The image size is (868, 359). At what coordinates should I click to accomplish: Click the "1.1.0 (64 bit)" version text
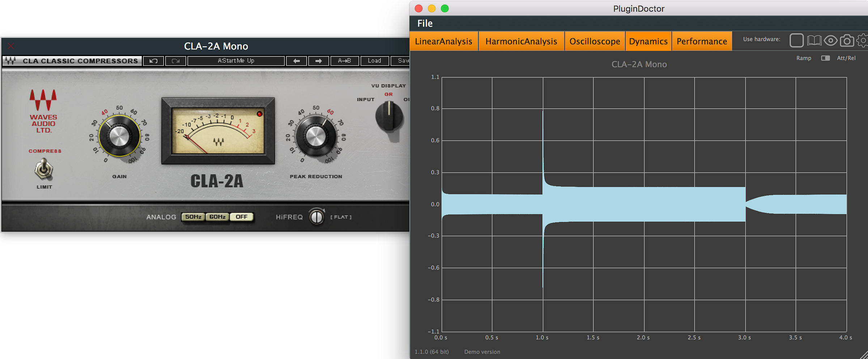[431, 352]
